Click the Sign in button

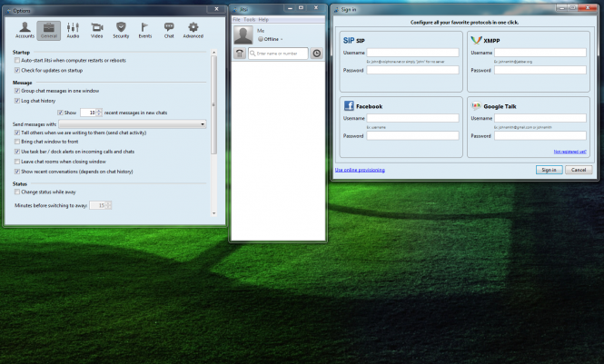click(x=549, y=170)
